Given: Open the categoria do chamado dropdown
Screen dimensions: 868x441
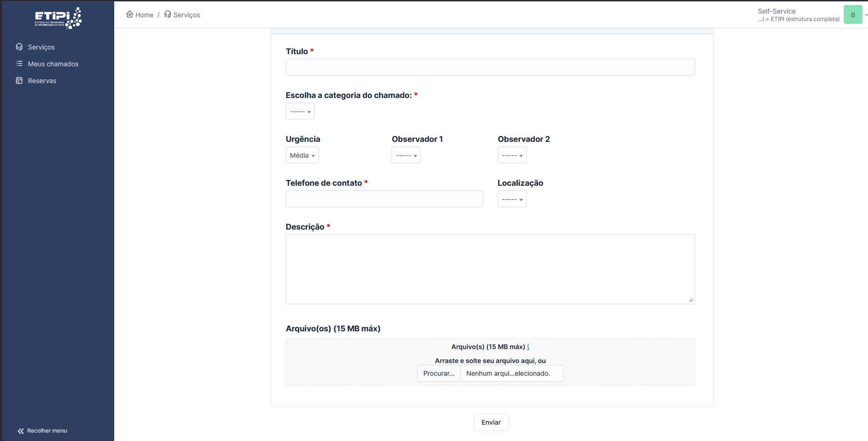Looking at the screenshot, I should pyautogui.click(x=300, y=112).
